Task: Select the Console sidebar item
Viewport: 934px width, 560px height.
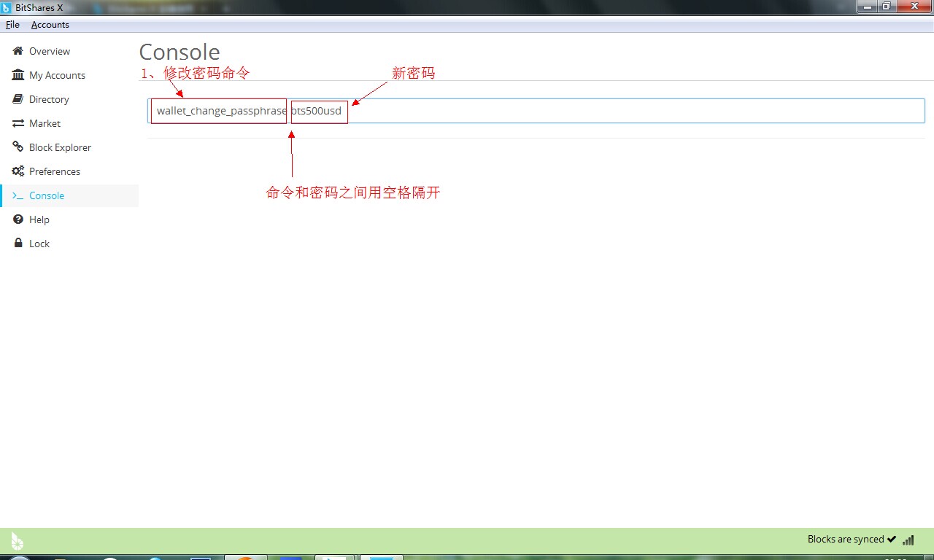Action: click(x=69, y=195)
